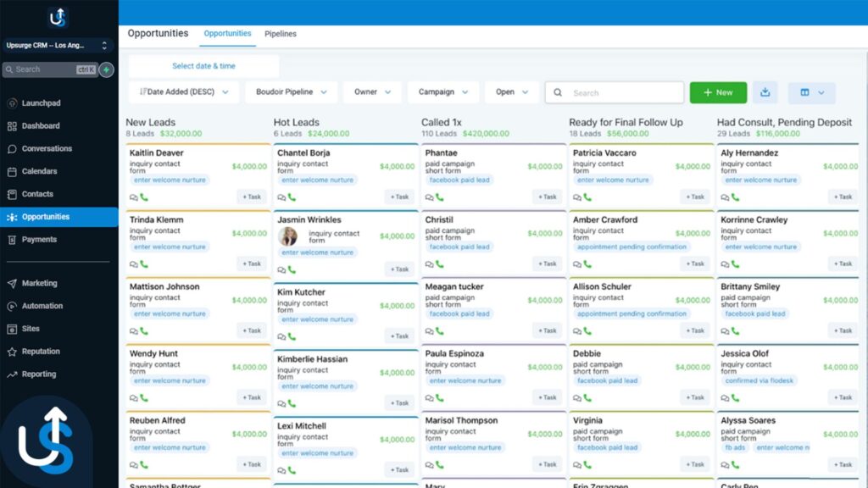The image size is (868, 488).
Task: Click facebook paid lead tag on Phantae
Action: tap(459, 180)
